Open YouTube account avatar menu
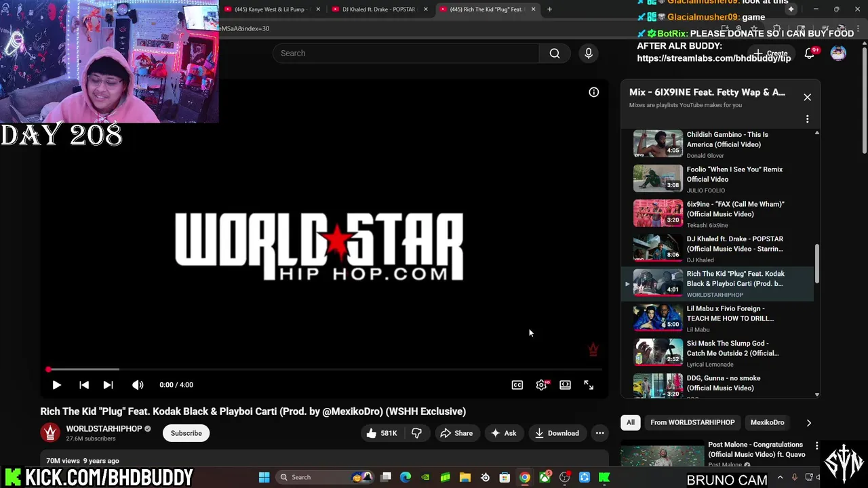 (x=838, y=54)
